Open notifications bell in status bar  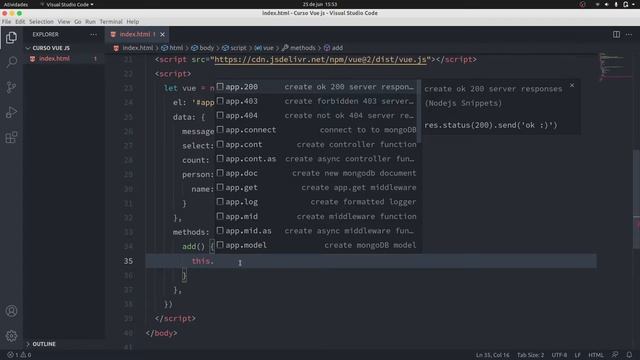coord(629,355)
